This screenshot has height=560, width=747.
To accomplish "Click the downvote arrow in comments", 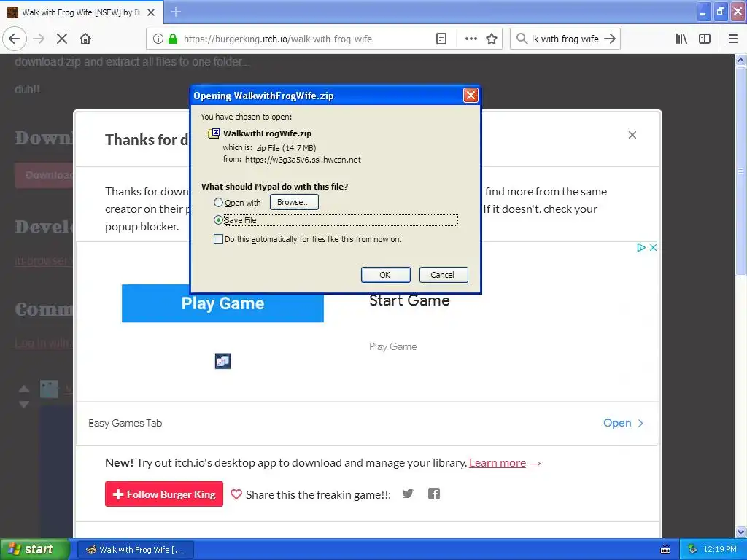I will click(x=24, y=405).
